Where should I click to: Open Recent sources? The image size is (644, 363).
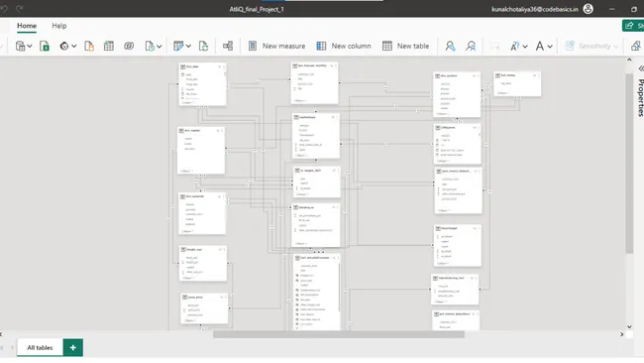[150, 46]
